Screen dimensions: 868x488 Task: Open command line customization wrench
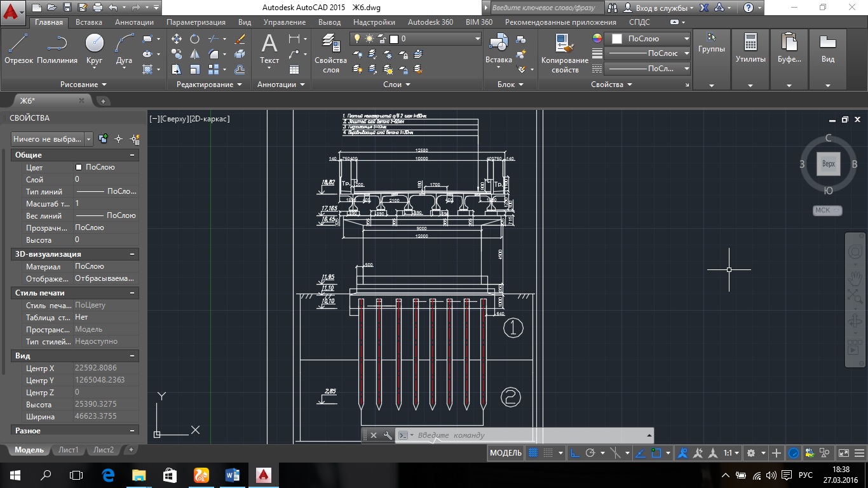388,435
